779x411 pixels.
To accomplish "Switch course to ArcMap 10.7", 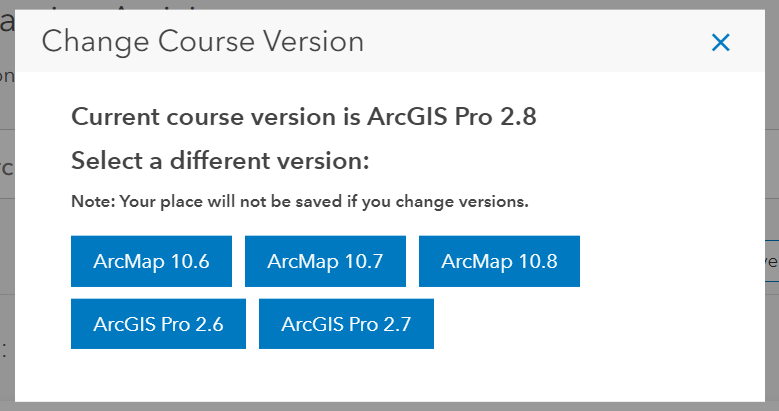I will [x=325, y=262].
